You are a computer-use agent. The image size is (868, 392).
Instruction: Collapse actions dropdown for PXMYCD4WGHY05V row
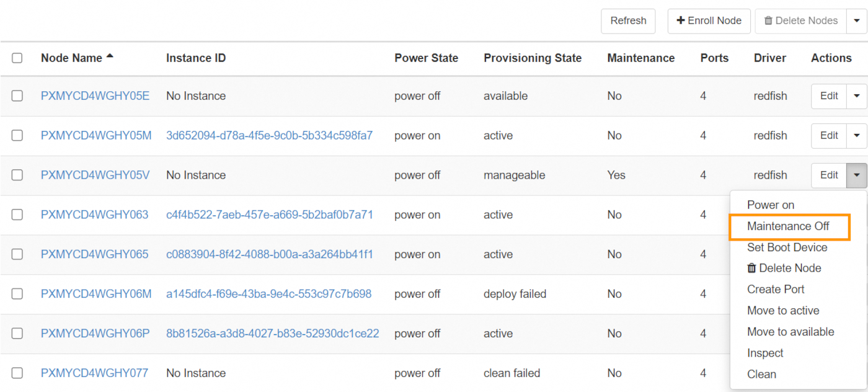857,176
